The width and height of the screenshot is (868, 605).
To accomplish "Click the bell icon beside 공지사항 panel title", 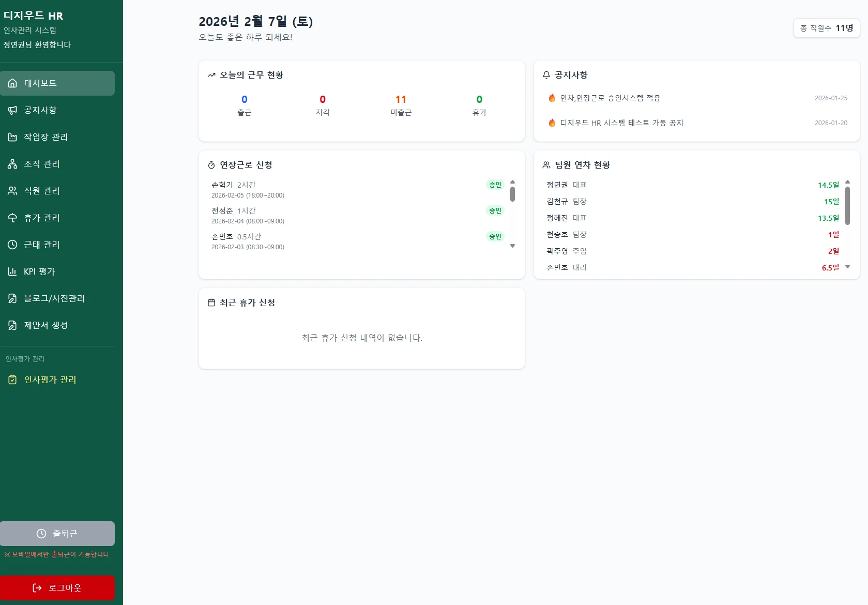I will pyautogui.click(x=546, y=75).
